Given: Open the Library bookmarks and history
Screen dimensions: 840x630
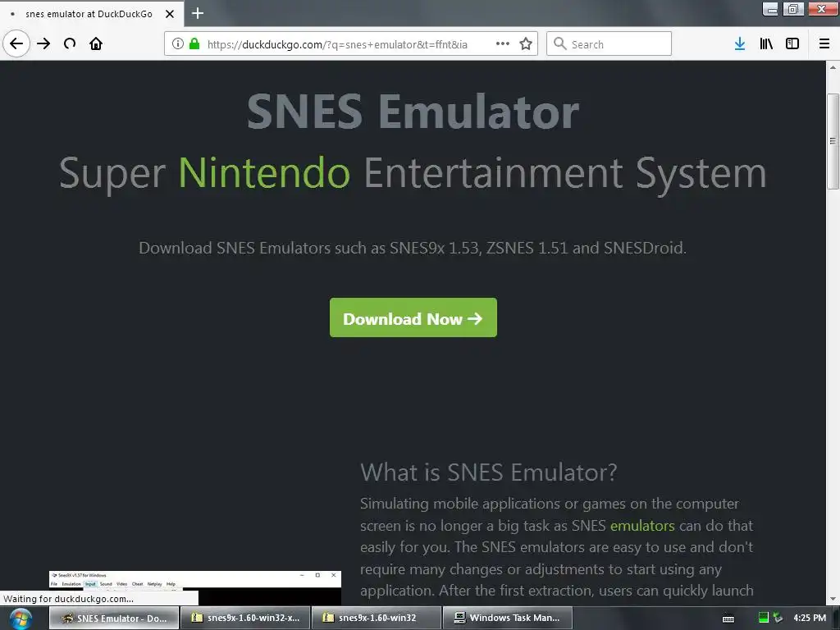Looking at the screenshot, I should click(x=766, y=43).
